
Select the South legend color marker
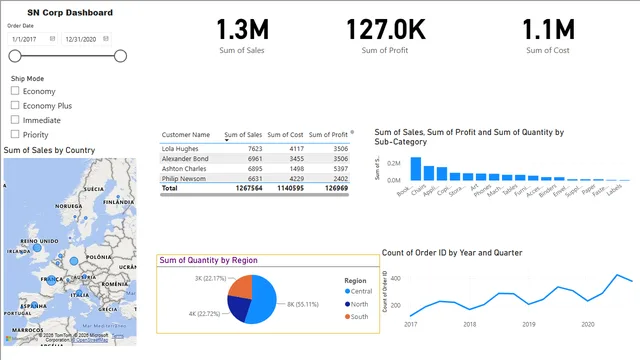[347, 316]
